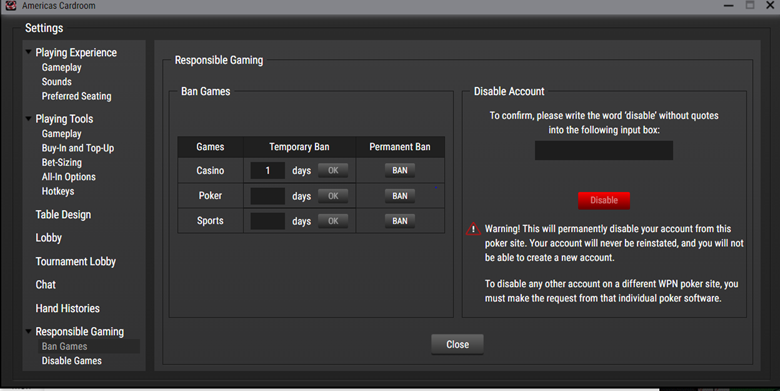Click BAN for Sports permanent ban
Image resolution: width=780 pixels, height=391 pixels.
400,221
